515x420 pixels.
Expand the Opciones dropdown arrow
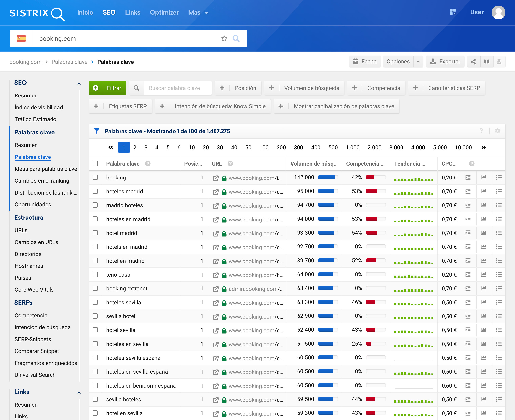(418, 62)
